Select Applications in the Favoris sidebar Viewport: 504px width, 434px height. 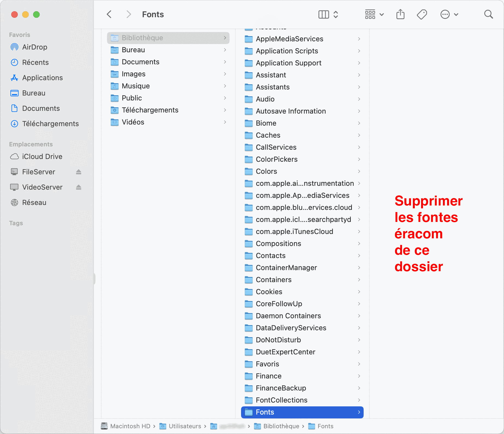[x=42, y=78]
